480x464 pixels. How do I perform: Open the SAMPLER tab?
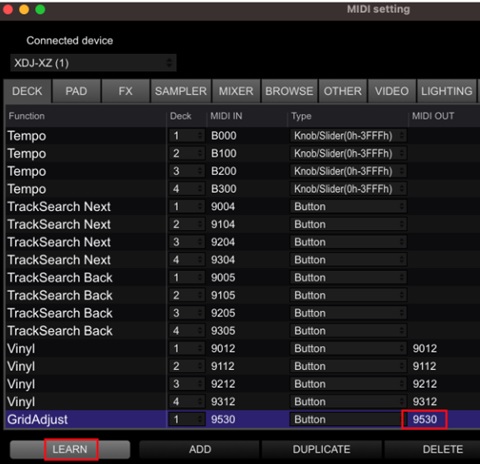181,91
